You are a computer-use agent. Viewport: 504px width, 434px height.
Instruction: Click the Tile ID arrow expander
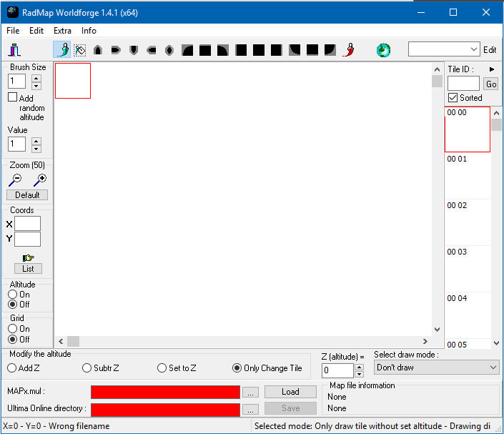click(x=491, y=69)
